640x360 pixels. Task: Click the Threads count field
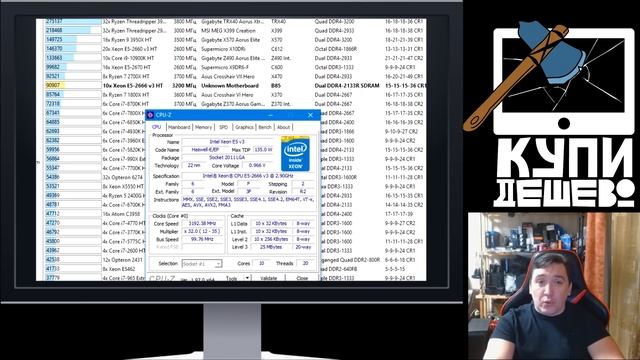[x=305, y=264]
